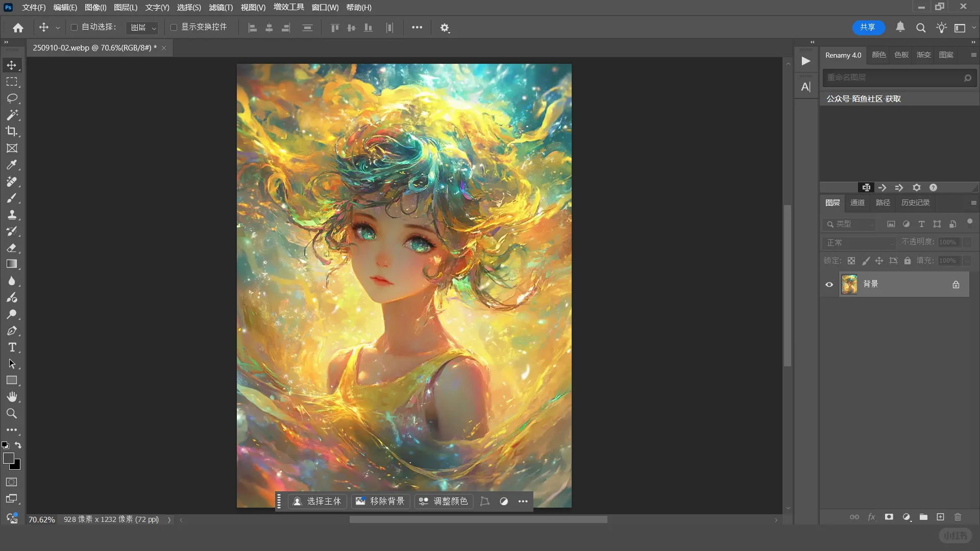The image size is (980, 551).
Task: Click the create new layer icon
Action: click(x=940, y=517)
